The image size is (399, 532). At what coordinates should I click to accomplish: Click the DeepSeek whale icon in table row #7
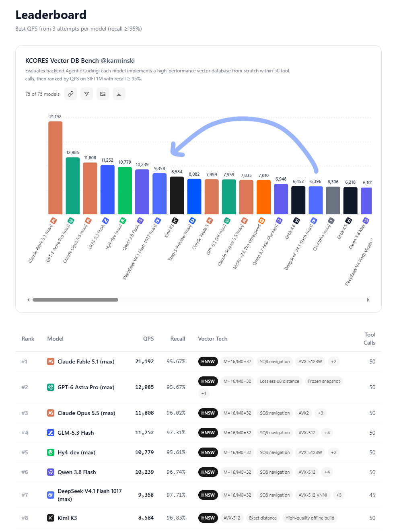[x=51, y=495]
